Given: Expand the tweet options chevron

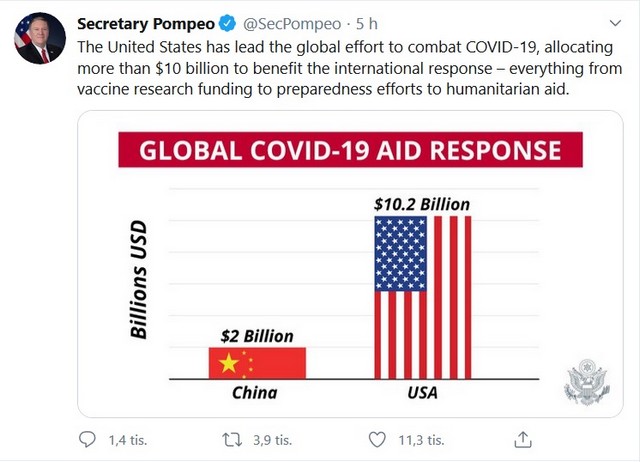Looking at the screenshot, I should (615, 23).
